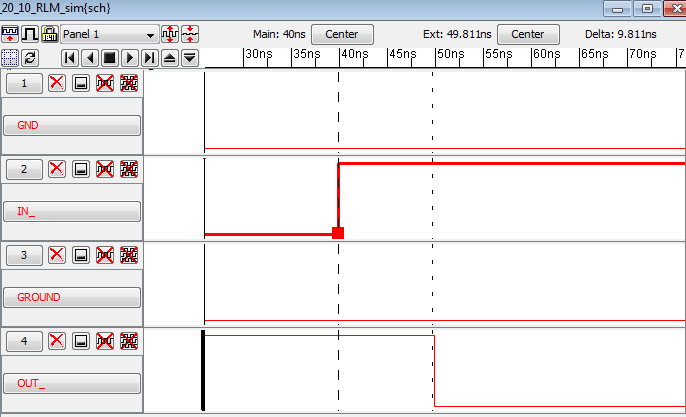Select the GND signal button
686x417 pixels.
point(72,125)
